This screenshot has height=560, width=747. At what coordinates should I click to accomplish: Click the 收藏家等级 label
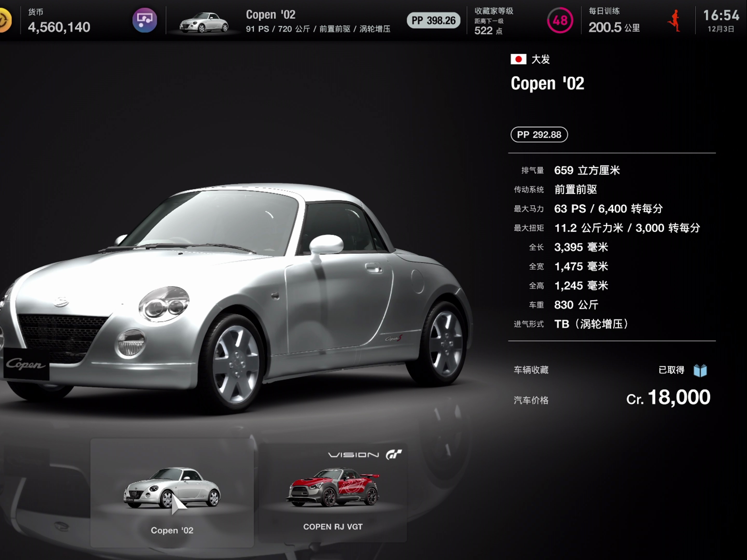tap(494, 11)
